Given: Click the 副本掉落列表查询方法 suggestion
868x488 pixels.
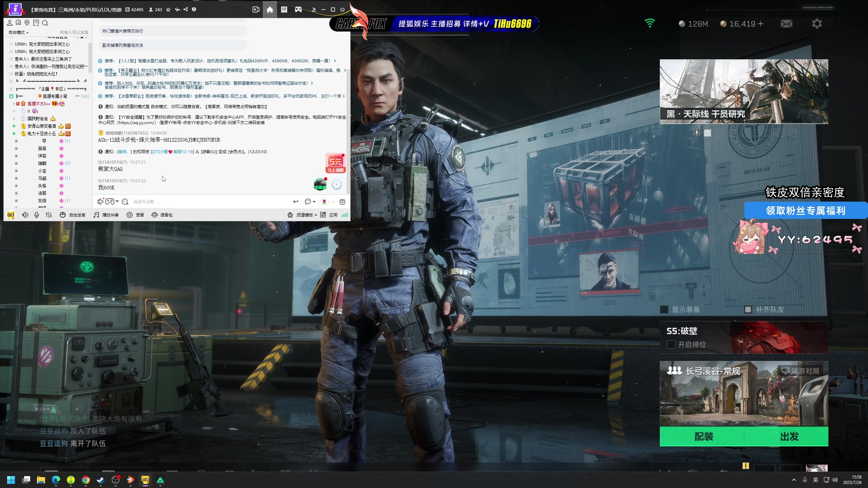Looking at the screenshot, I should click(x=173, y=45).
